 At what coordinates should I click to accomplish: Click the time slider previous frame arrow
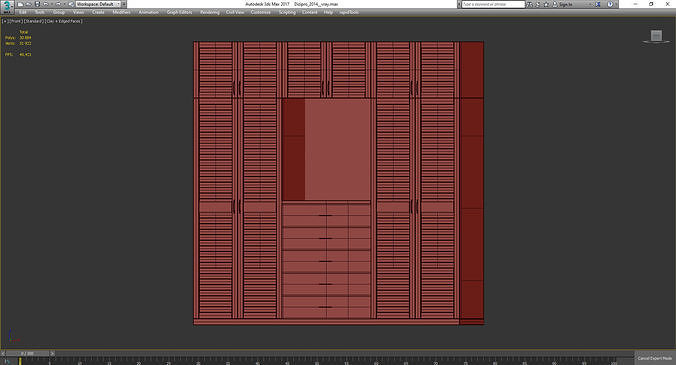3,353
